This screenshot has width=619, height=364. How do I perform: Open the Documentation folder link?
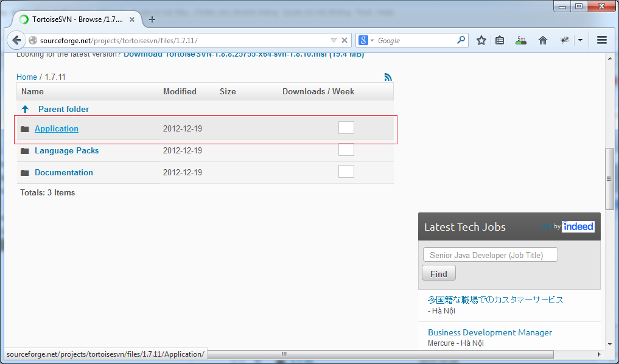(64, 172)
